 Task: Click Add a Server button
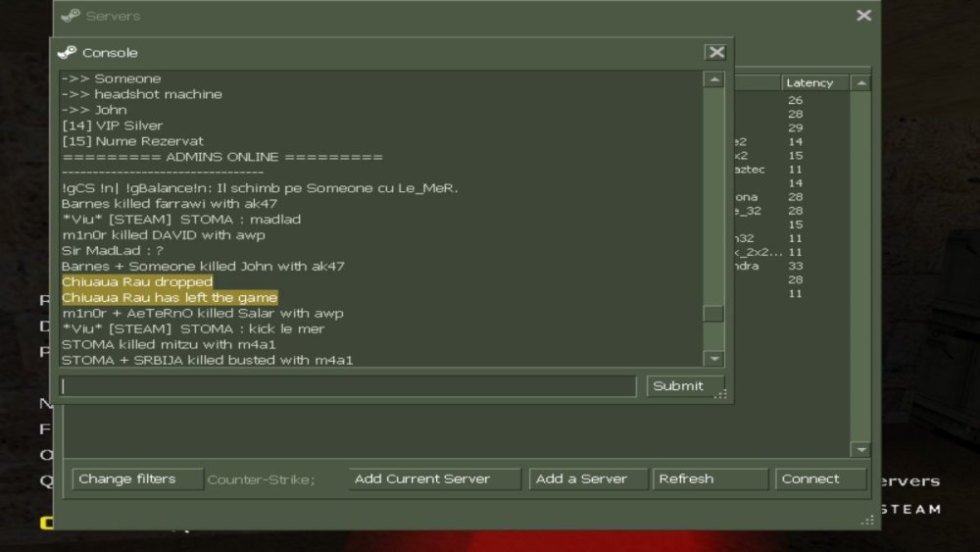click(x=587, y=478)
